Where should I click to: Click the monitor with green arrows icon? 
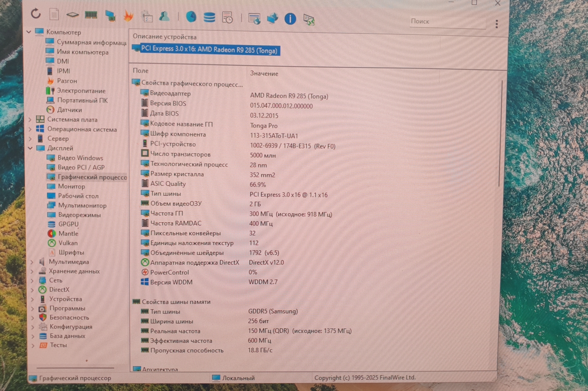309,20
